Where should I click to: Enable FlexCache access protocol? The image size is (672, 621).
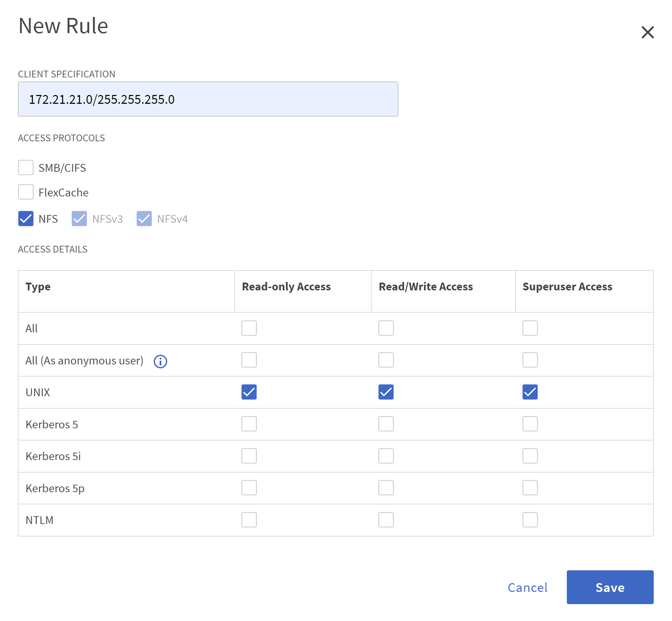point(26,192)
